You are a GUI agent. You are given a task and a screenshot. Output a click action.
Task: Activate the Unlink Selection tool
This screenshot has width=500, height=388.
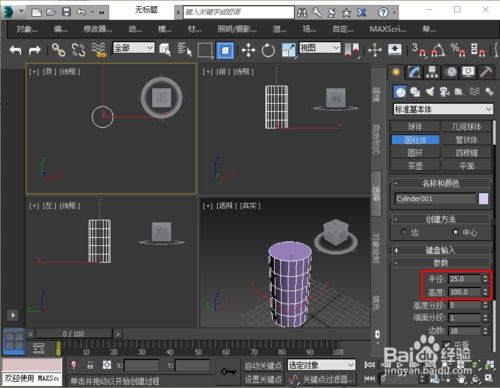point(79,50)
